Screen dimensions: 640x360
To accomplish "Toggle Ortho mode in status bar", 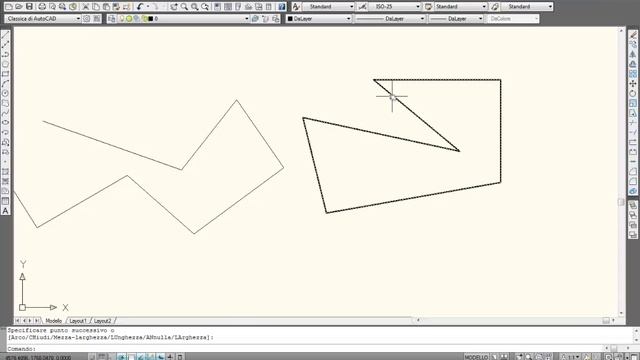I will click(112, 357).
